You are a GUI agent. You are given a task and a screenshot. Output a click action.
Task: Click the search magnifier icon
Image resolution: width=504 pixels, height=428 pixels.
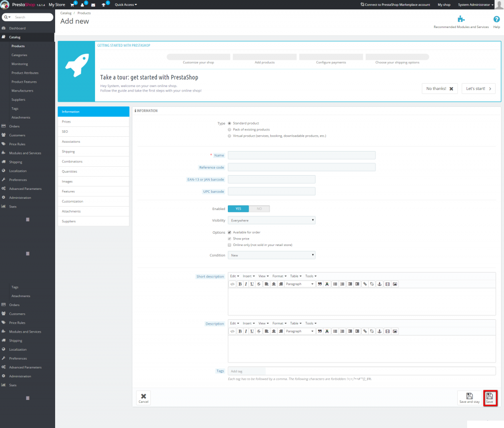[6, 17]
